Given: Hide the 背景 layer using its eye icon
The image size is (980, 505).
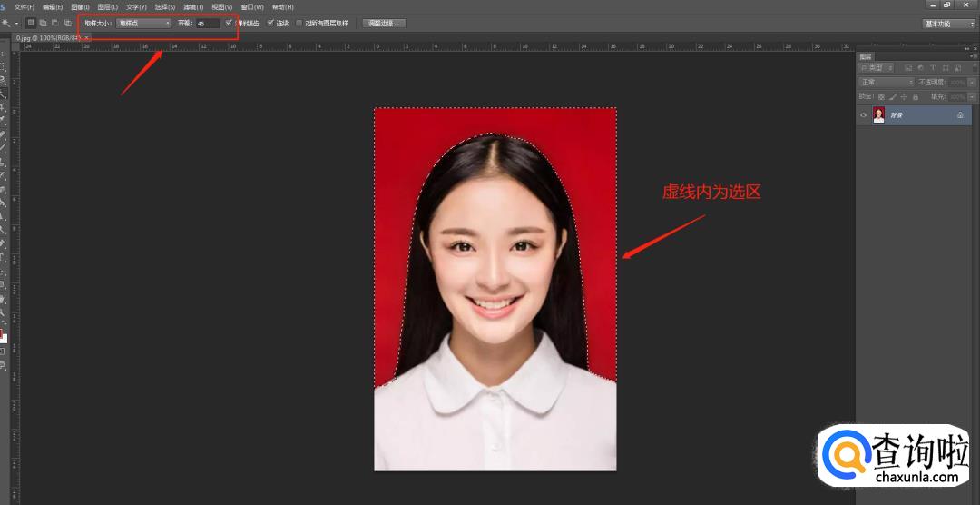Looking at the screenshot, I should coord(863,115).
